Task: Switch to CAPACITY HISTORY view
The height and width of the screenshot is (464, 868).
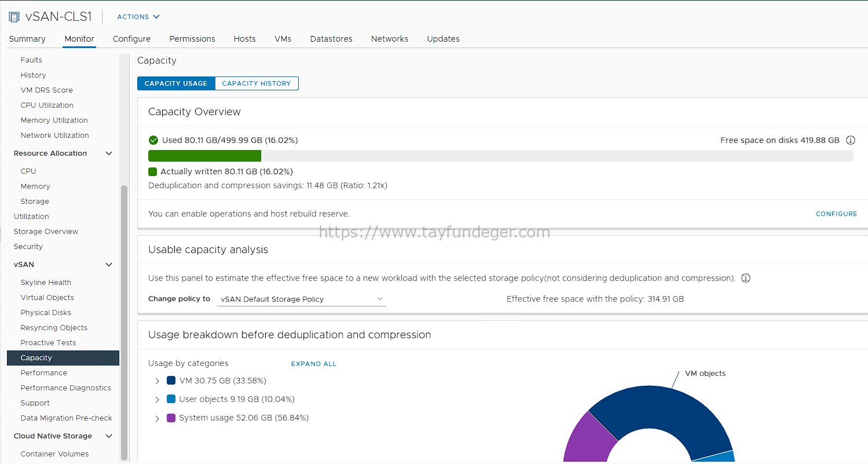Action: [x=257, y=83]
